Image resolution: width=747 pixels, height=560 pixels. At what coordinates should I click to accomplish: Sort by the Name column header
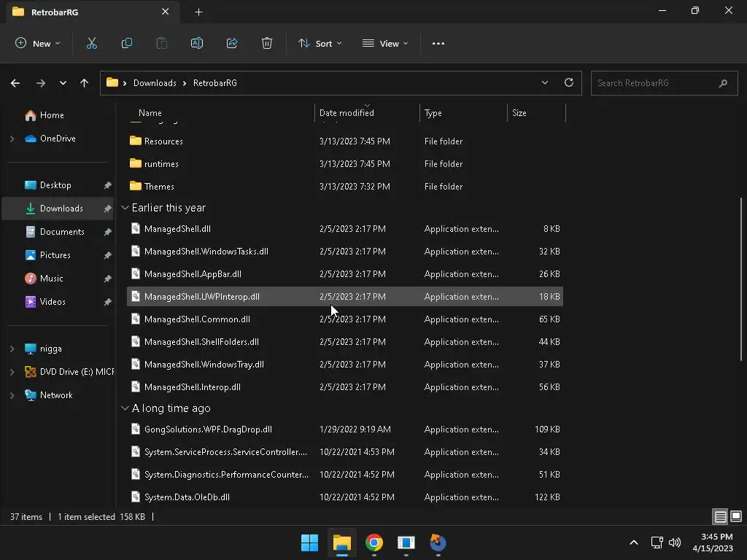click(150, 113)
